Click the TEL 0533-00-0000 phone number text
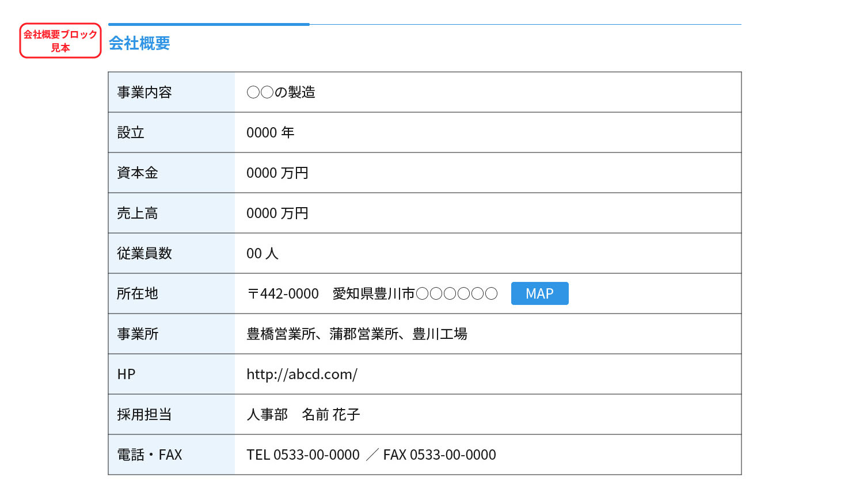This screenshot has width=852, height=504. (x=303, y=455)
